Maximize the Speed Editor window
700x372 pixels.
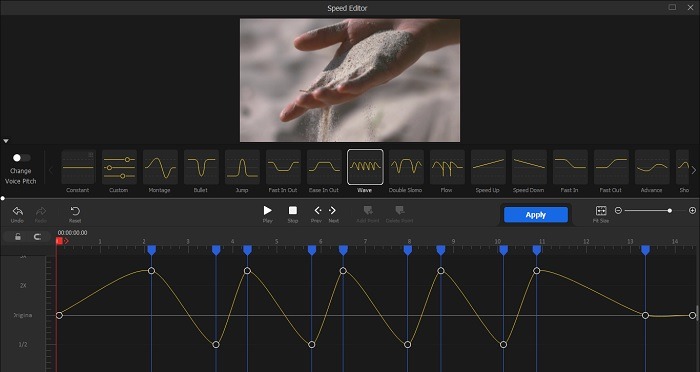(x=672, y=7)
